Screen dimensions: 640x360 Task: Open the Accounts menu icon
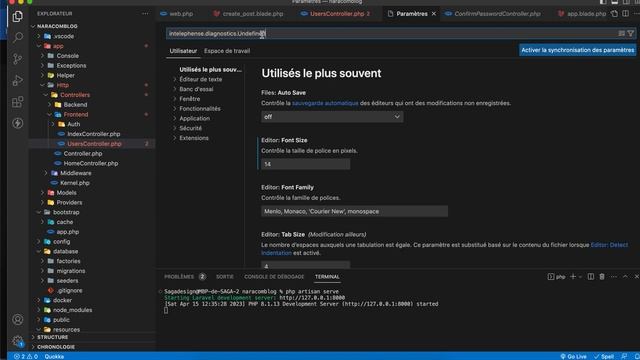pyautogui.click(x=18, y=319)
